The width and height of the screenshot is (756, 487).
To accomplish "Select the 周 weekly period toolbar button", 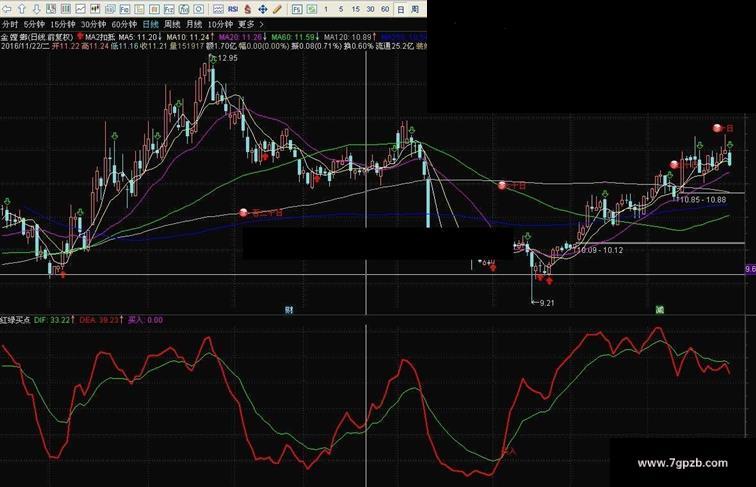I will click(x=415, y=9).
